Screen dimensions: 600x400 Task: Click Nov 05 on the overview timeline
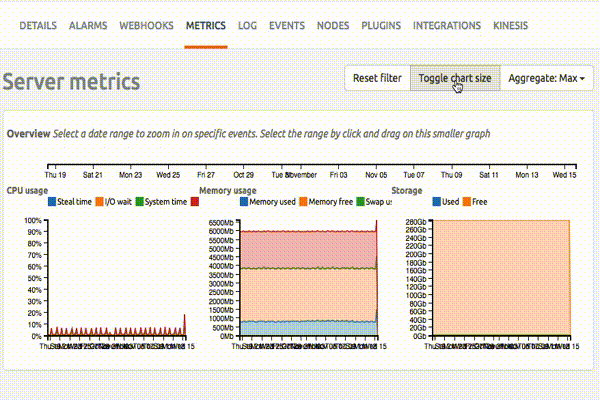[376, 173]
